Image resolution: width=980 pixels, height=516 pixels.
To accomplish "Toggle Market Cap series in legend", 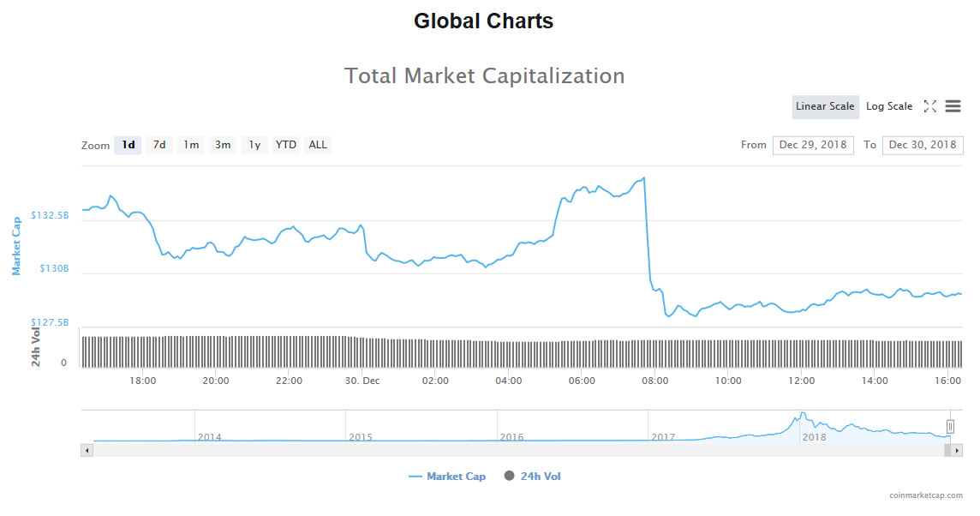I will (447, 477).
